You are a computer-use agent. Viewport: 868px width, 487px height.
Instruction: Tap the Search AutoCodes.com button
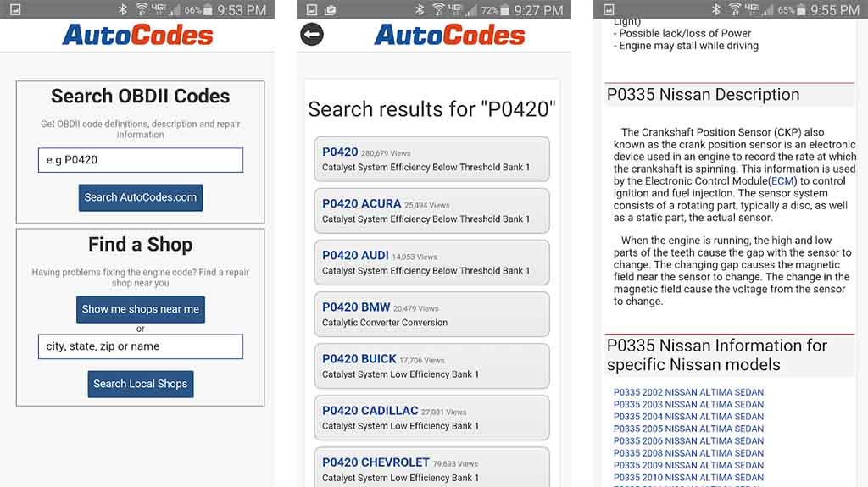click(x=141, y=197)
